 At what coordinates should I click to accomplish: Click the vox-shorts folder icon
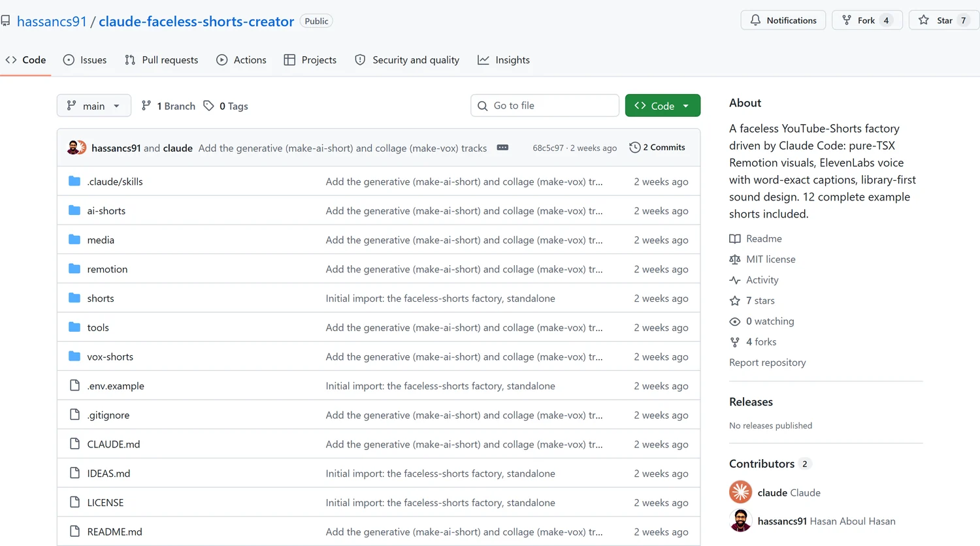[74, 356]
